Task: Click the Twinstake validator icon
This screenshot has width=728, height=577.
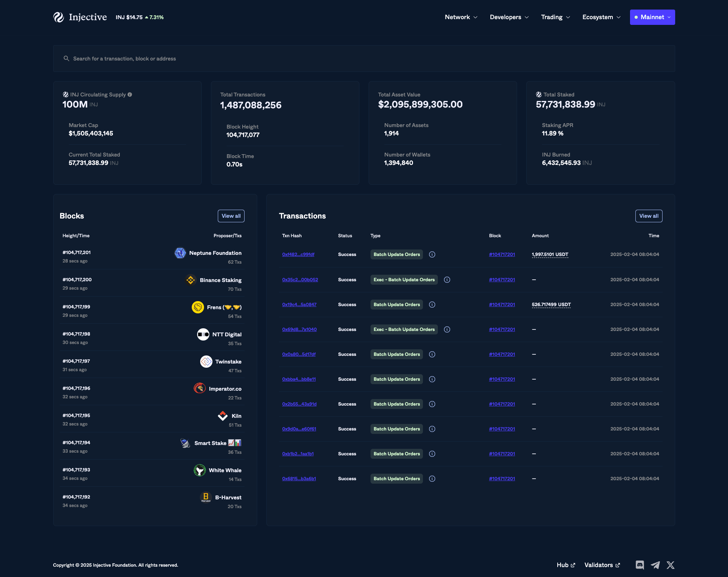Action: 206,362
